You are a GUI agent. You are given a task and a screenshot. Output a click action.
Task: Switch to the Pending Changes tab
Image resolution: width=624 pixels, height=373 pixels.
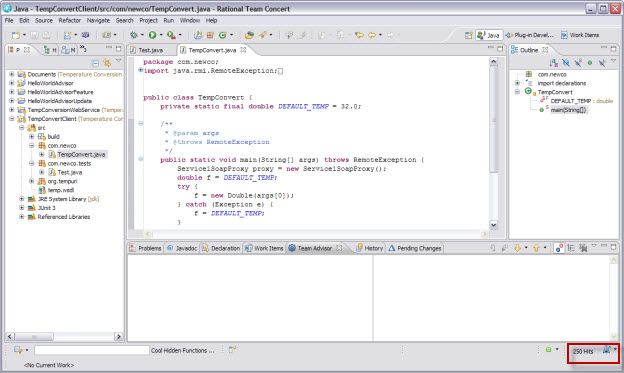click(x=415, y=248)
